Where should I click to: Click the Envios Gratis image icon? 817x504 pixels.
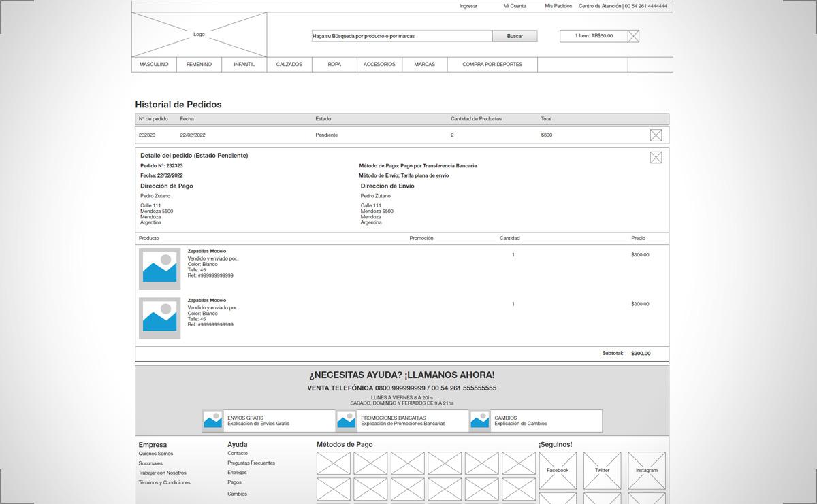tap(213, 421)
